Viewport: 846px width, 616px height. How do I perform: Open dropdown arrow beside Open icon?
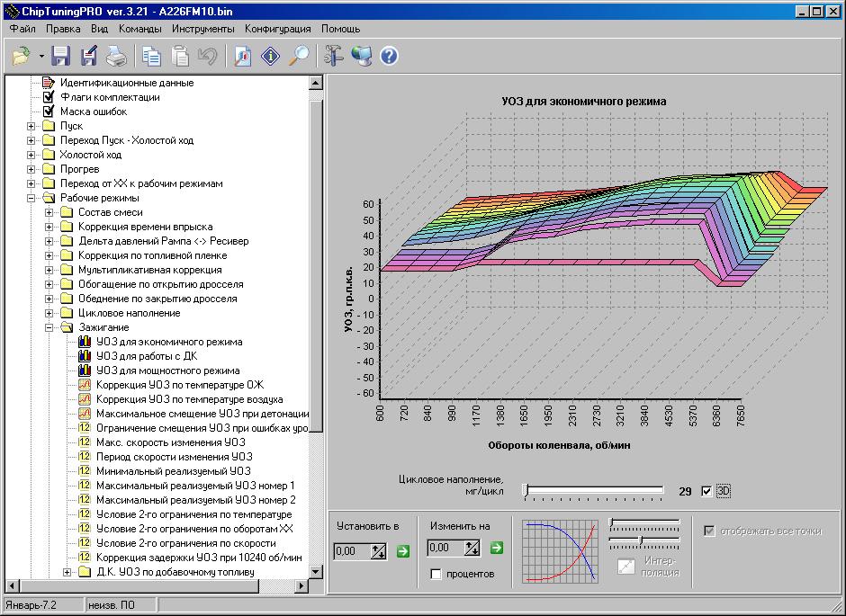(41, 57)
